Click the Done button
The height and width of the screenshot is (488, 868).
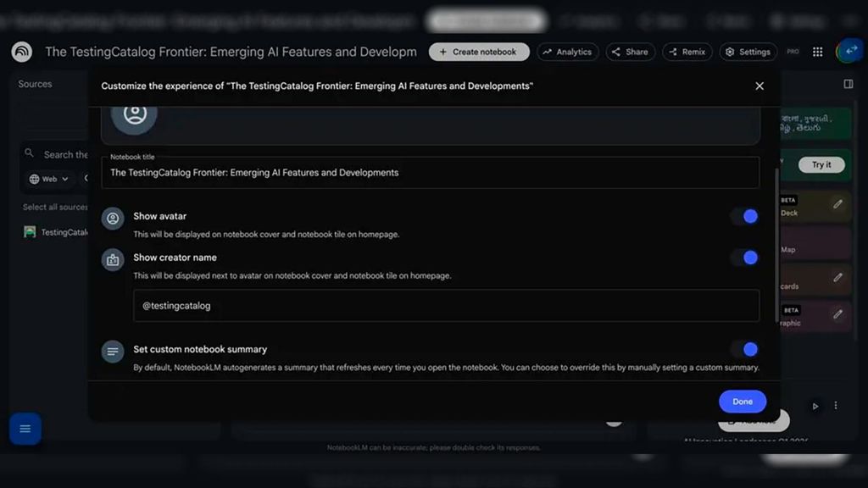[743, 402]
